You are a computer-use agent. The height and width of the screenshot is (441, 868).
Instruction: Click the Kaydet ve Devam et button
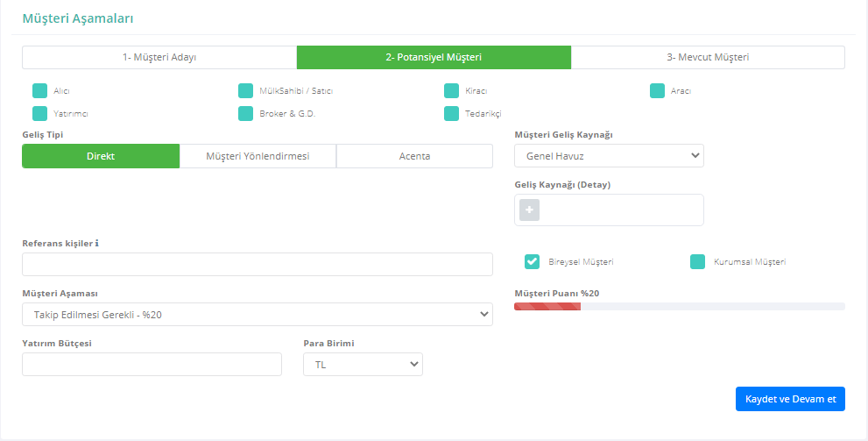(791, 399)
